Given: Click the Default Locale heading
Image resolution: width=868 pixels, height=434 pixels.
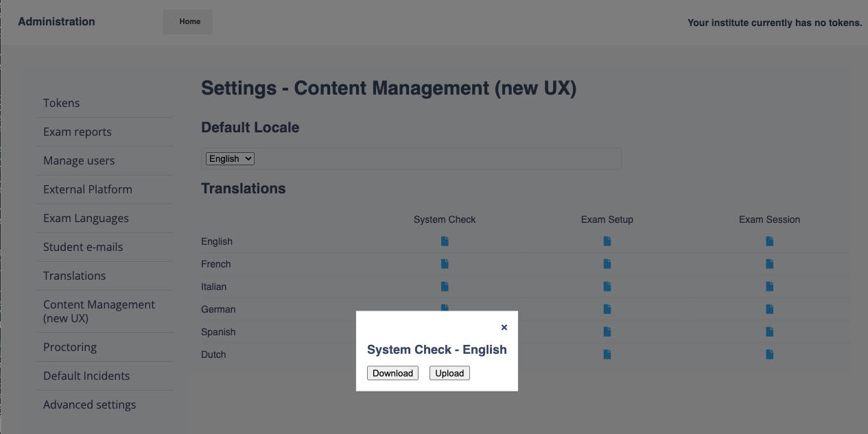Looking at the screenshot, I should pyautogui.click(x=250, y=128).
